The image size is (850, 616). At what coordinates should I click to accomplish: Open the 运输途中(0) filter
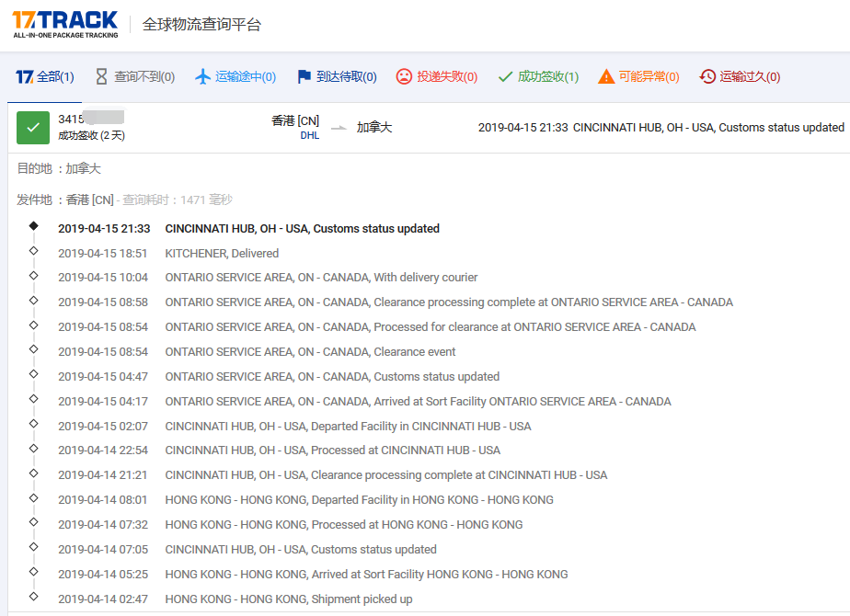(245, 77)
